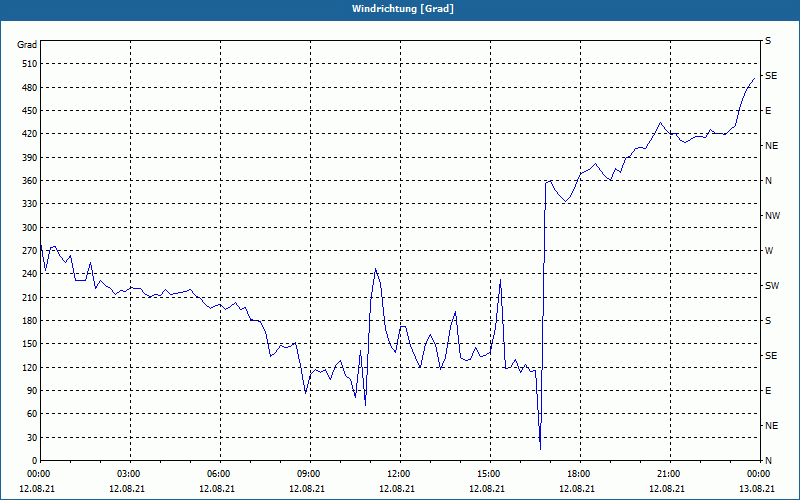This screenshot has height=500, width=800.
Task: Click the 'Grad' unit label
Action: (x=27, y=45)
